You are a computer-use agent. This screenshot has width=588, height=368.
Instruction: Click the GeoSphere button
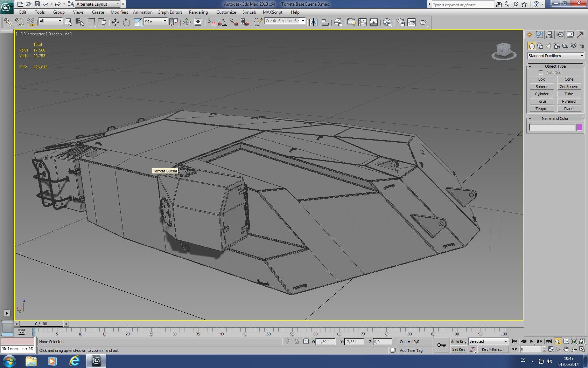(x=569, y=87)
